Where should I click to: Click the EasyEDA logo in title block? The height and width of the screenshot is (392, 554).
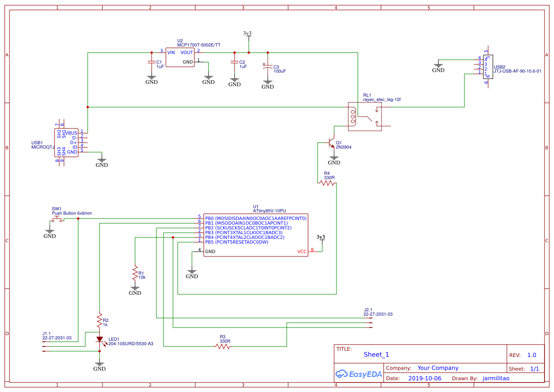pyautogui.click(x=359, y=374)
